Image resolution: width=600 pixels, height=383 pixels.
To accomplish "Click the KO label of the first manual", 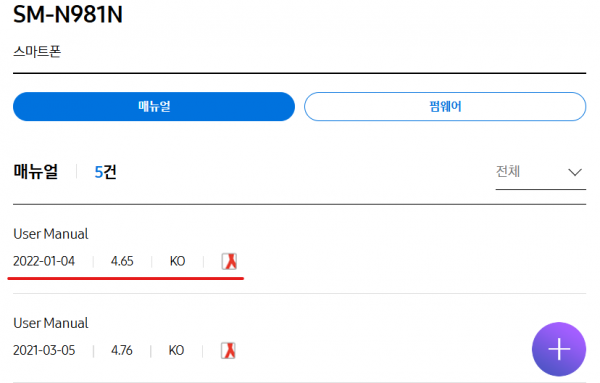I will coord(178,261).
